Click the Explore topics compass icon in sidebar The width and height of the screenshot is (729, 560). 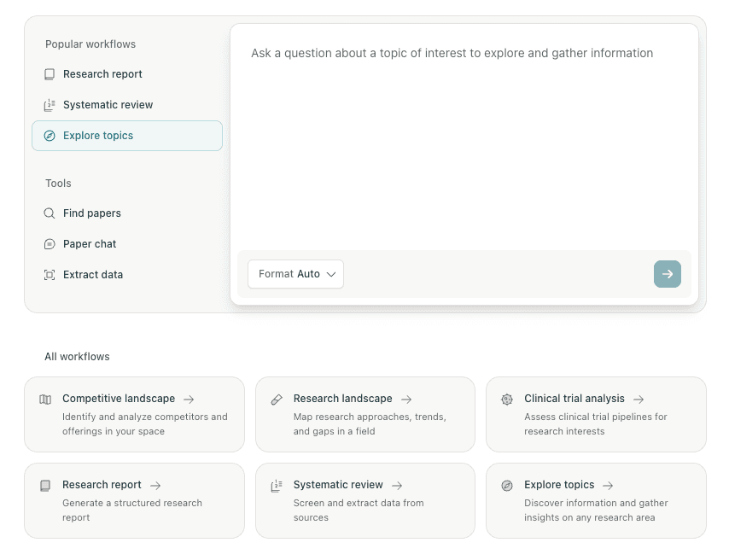[50, 136]
